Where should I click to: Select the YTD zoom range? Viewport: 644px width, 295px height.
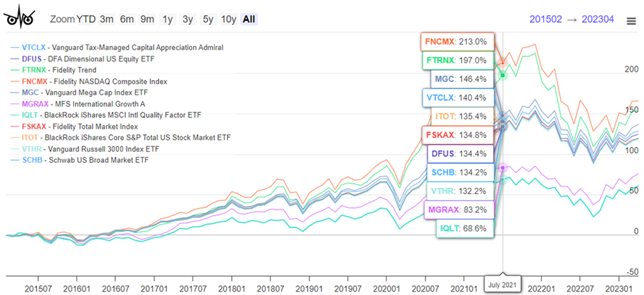point(86,19)
